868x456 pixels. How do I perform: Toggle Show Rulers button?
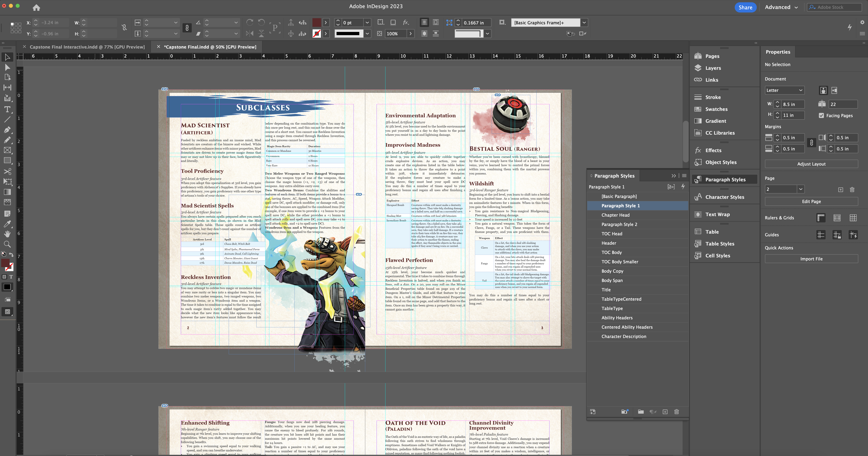821,218
